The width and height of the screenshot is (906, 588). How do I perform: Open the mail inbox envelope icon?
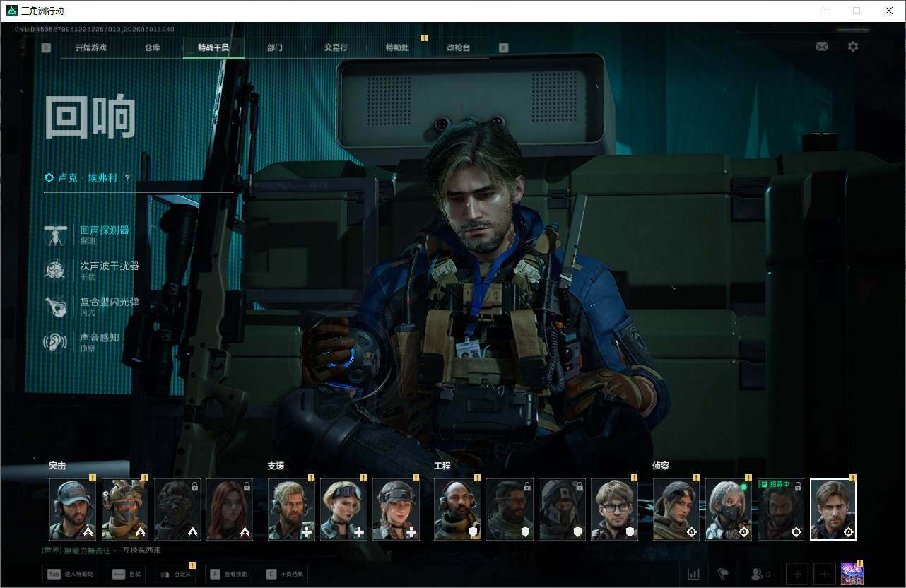click(x=822, y=47)
